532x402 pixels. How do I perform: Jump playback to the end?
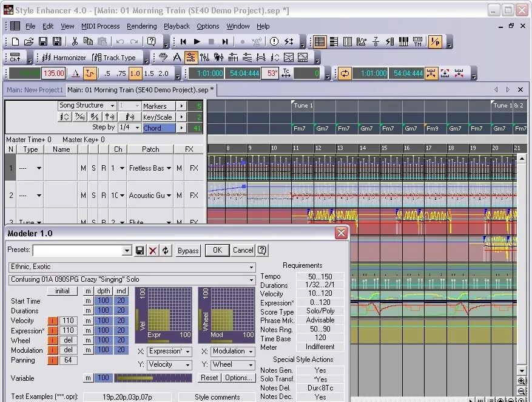(x=225, y=42)
